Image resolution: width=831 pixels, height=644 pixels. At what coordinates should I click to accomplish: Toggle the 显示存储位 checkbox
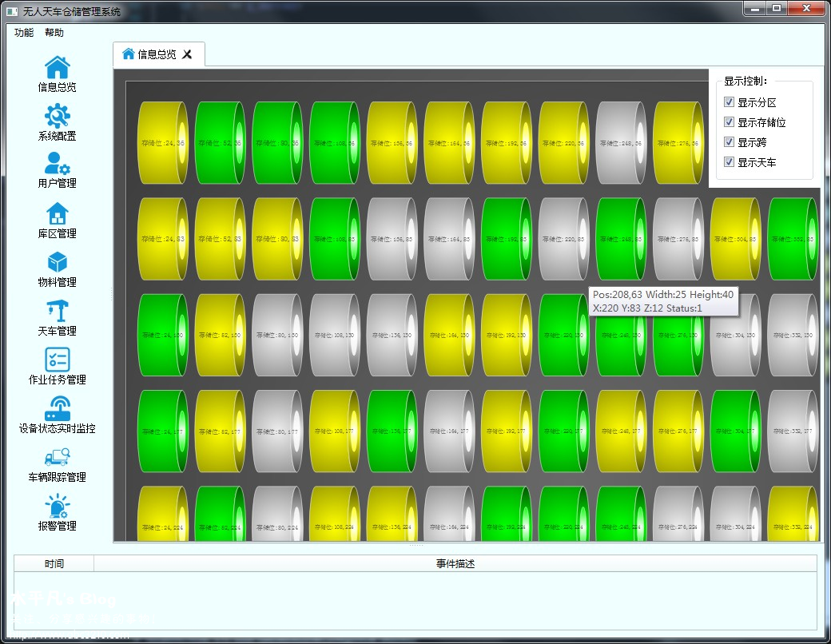click(x=729, y=122)
